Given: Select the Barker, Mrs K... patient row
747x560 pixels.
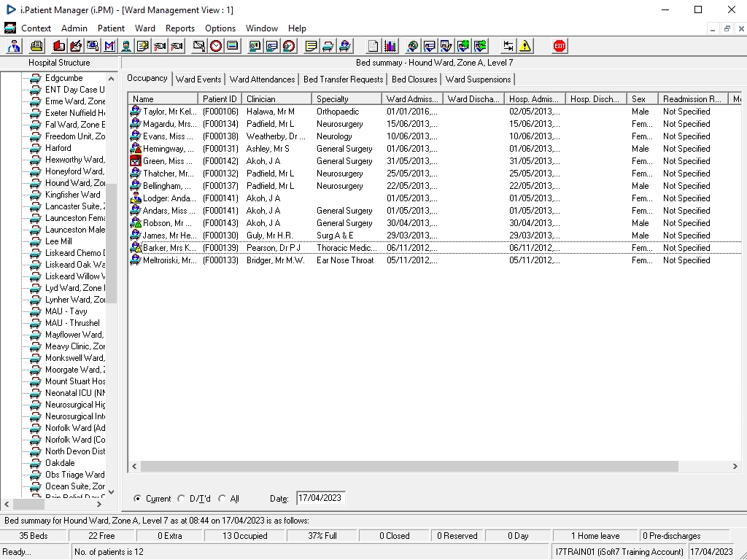Looking at the screenshot, I should (435, 248).
